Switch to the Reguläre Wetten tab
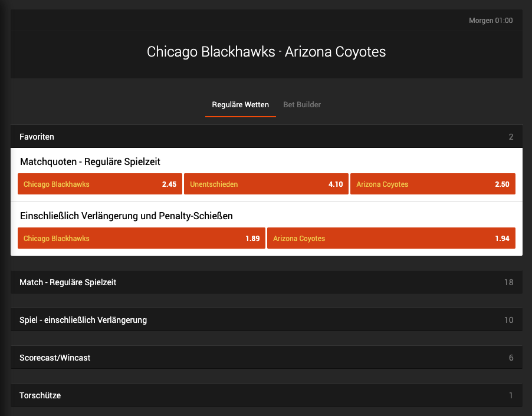Viewport: 532px width, 416px height. tap(240, 105)
